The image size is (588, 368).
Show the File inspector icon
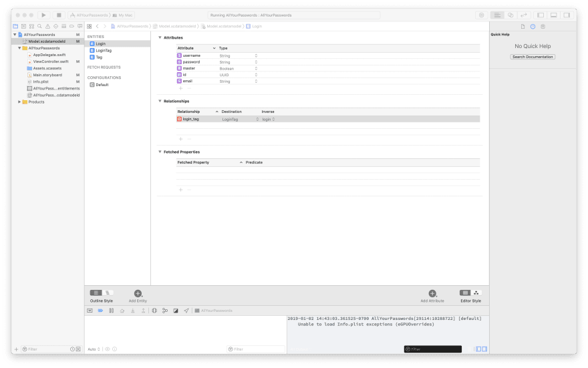pyautogui.click(x=523, y=27)
